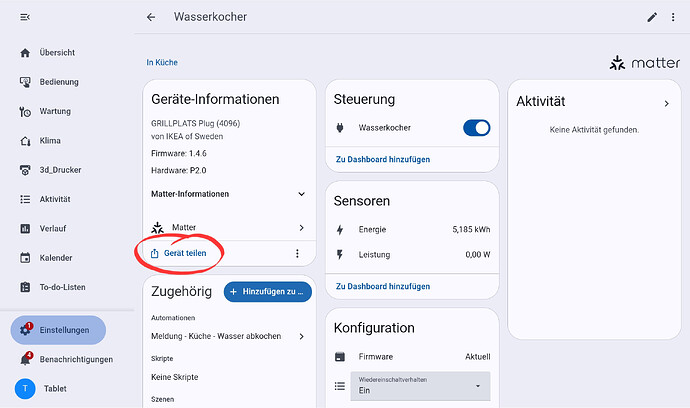Add Sensoren card to dashboard
Screen dimensions: 690x408
click(x=383, y=287)
